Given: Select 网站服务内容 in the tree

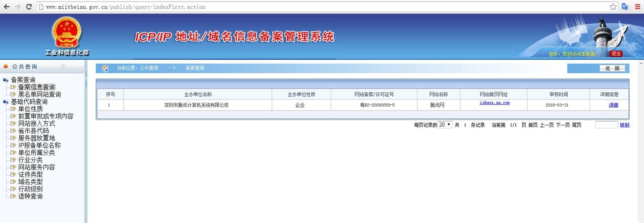Looking at the screenshot, I should 37,167.
